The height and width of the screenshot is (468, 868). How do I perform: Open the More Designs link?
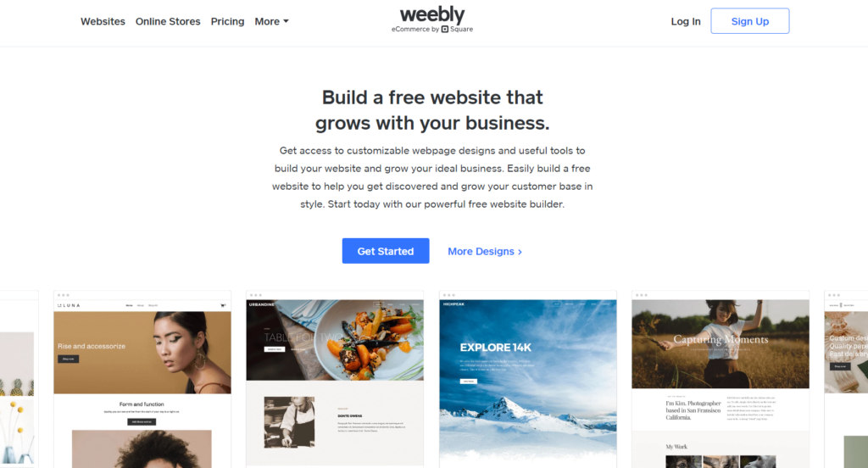(485, 252)
